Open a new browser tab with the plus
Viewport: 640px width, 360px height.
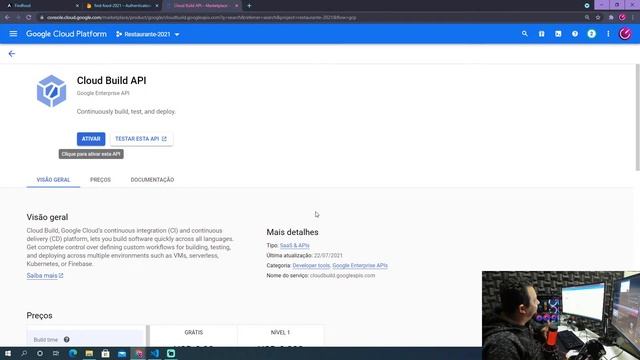click(249, 6)
